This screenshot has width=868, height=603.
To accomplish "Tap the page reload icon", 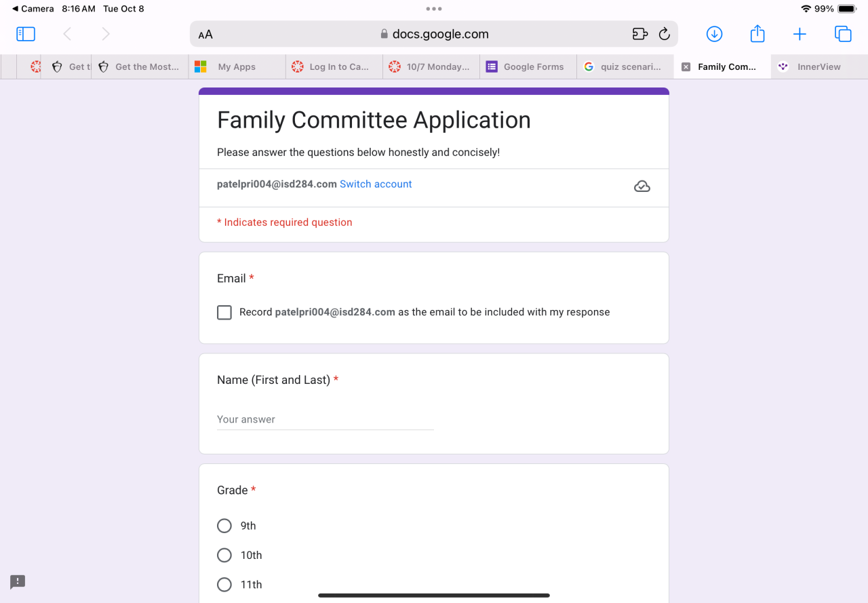I will (x=665, y=34).
